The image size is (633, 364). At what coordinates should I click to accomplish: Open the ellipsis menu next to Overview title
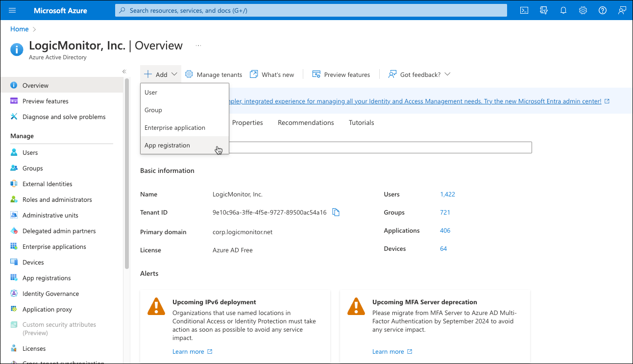(198, 46)
